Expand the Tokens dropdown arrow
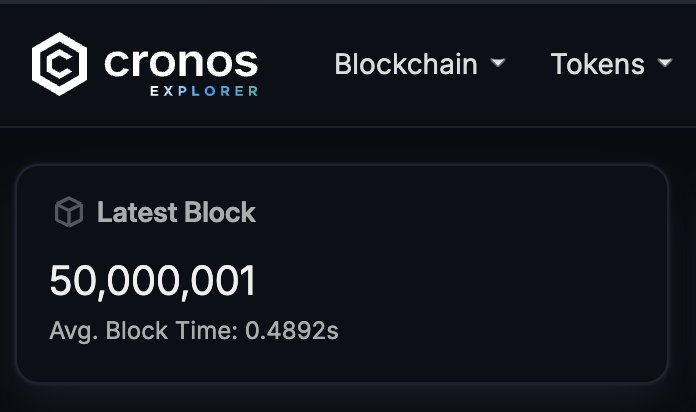The height and width of the screenshot is (412, 696). click(x=665, y=64)
